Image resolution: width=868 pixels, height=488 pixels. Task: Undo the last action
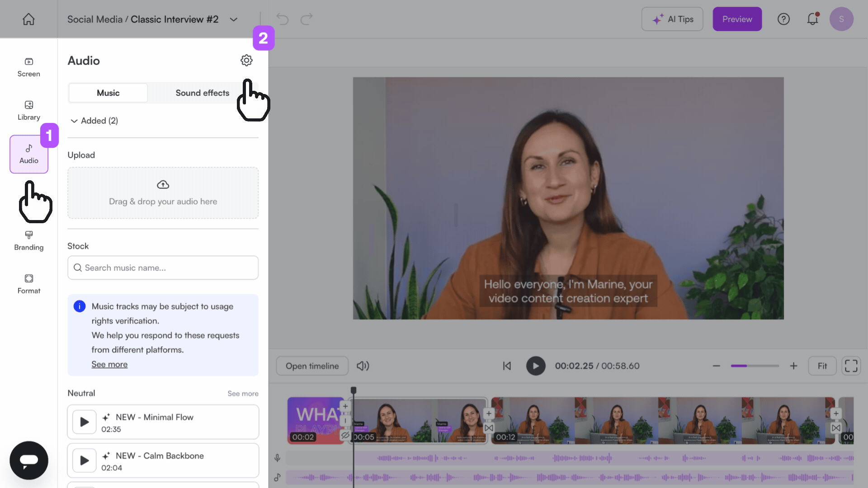tap(283, 19)
